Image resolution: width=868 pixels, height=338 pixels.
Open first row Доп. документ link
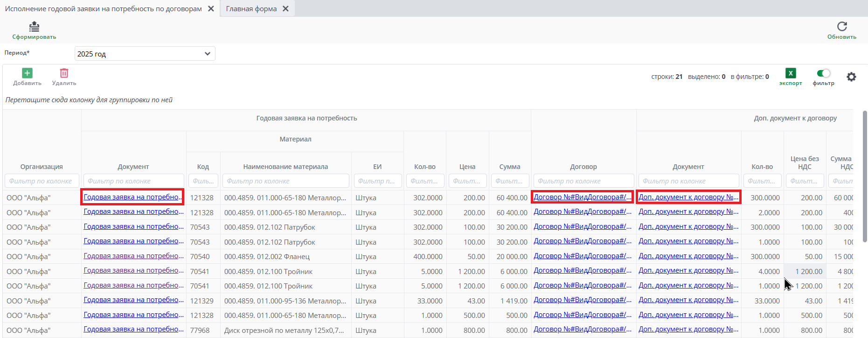pyautogui.click(x=688, y=197)
